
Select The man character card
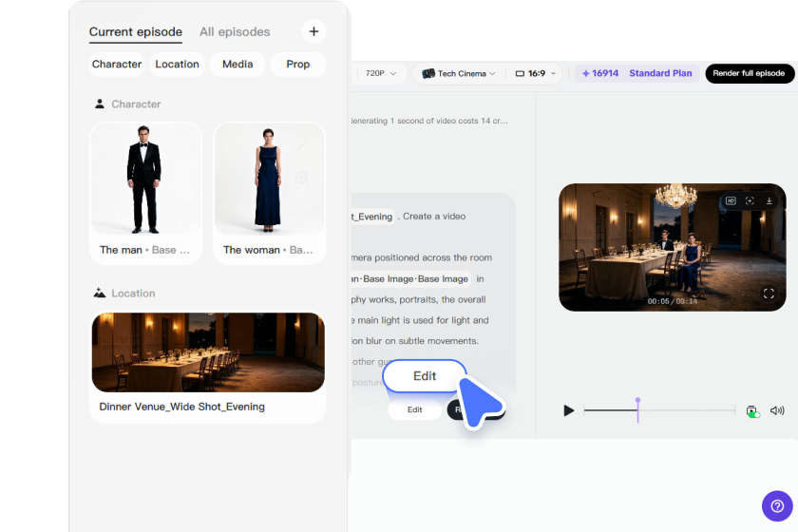coord(146,193)
